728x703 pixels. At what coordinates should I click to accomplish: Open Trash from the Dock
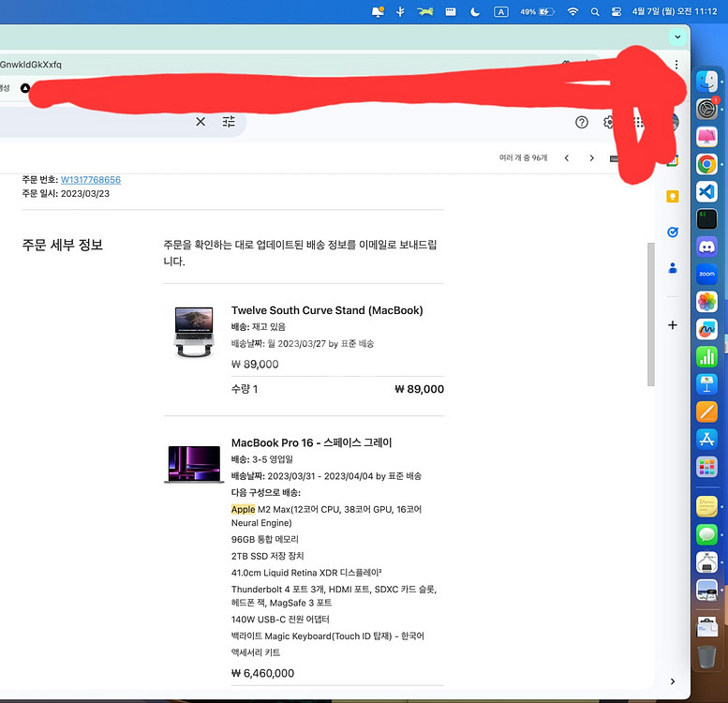[706, 656]
